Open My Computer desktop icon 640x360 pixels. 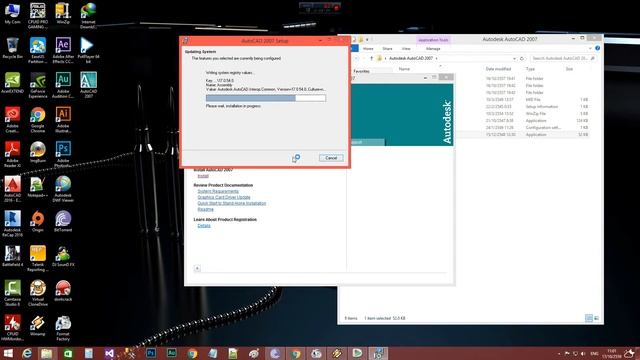click(12, 14)
